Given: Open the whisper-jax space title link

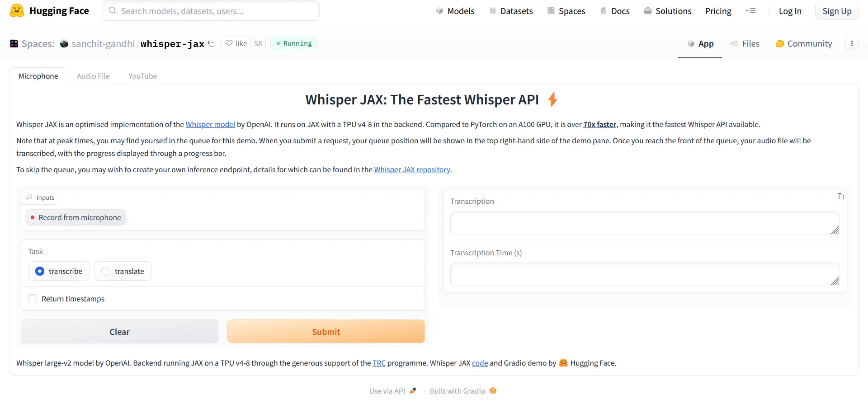Looking at the screenshot, I should (172, 44).
